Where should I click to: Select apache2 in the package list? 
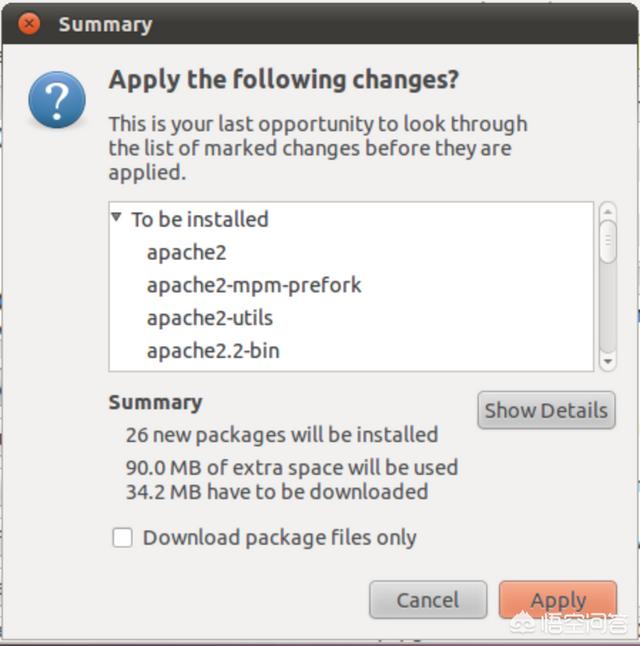pos(187,252)
